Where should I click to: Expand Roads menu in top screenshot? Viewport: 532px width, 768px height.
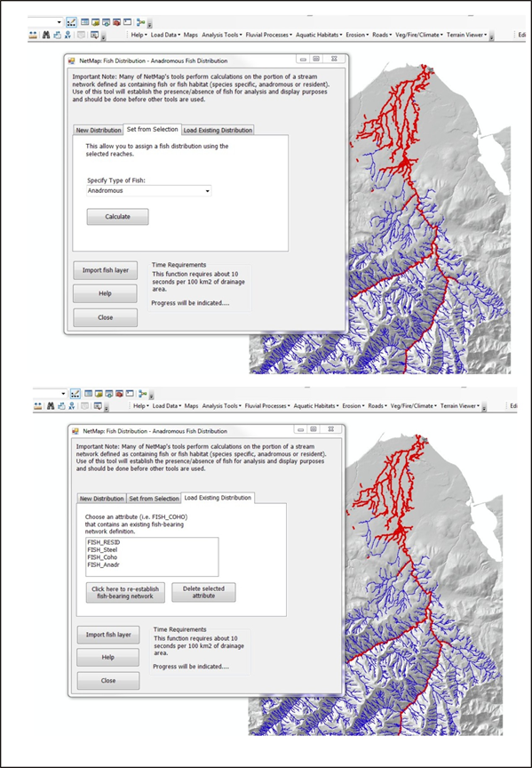click(382, 35)
